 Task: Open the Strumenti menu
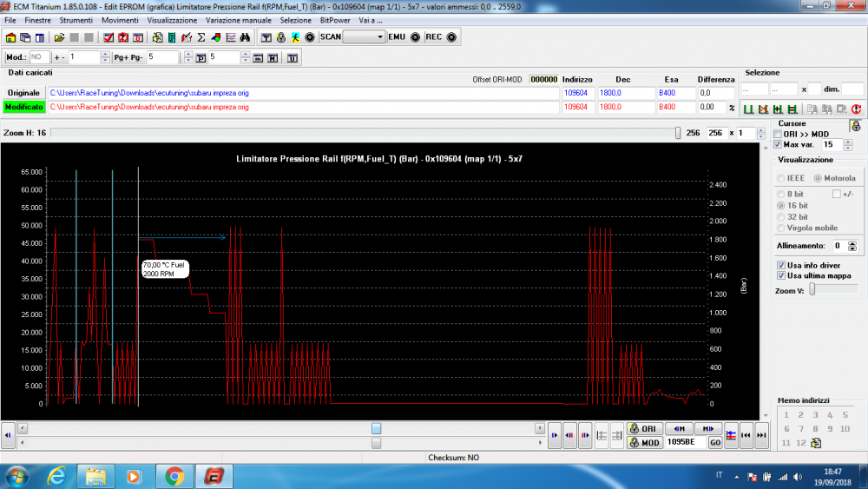(x=76, y=21)
